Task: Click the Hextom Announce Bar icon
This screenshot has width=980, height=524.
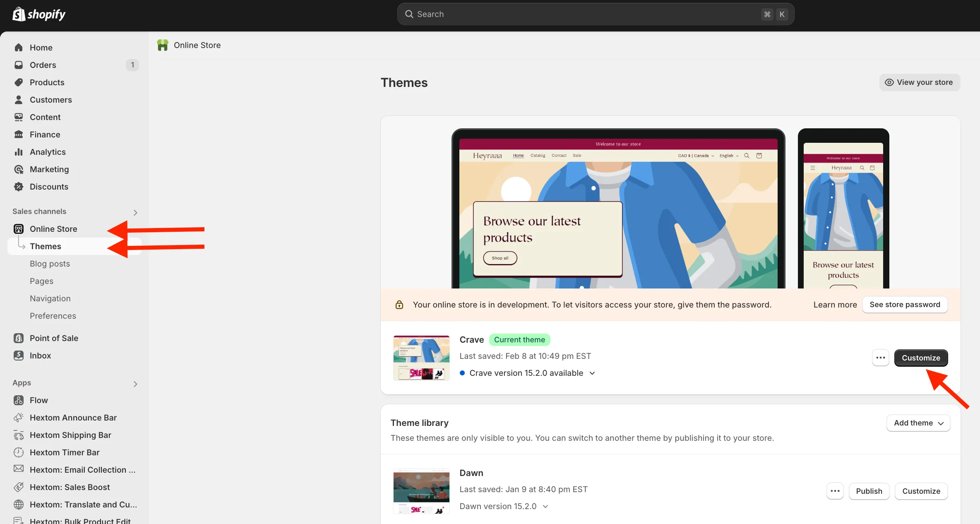Action: click(x=19, y=418)
